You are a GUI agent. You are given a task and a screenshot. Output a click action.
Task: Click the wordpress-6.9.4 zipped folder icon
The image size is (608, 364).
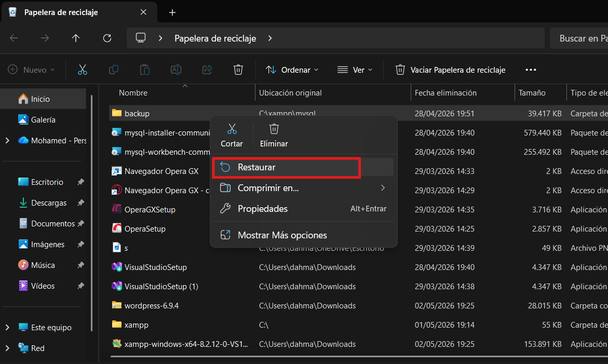117,305
